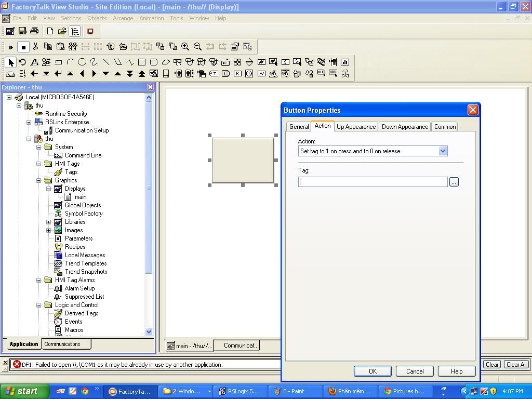The image size is (532, 399).
Task: Zoom out with the magnifier minus icon
Action: [x=197, y=46]
